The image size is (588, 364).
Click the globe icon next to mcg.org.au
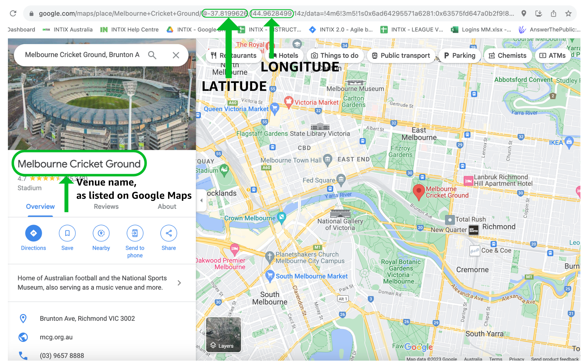pos(23,337)
